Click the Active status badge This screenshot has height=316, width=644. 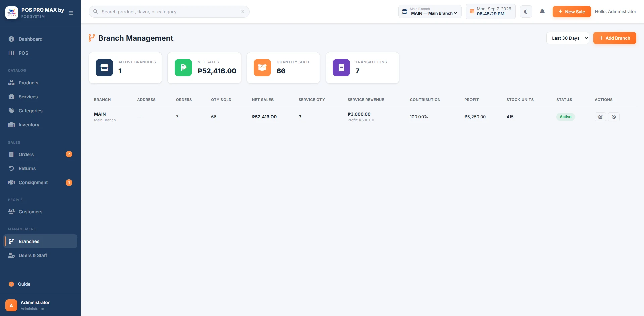565,117
